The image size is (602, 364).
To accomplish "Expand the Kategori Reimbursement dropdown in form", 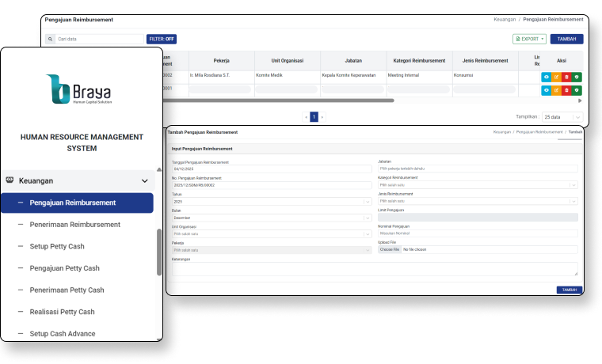I will coord(477,185).
